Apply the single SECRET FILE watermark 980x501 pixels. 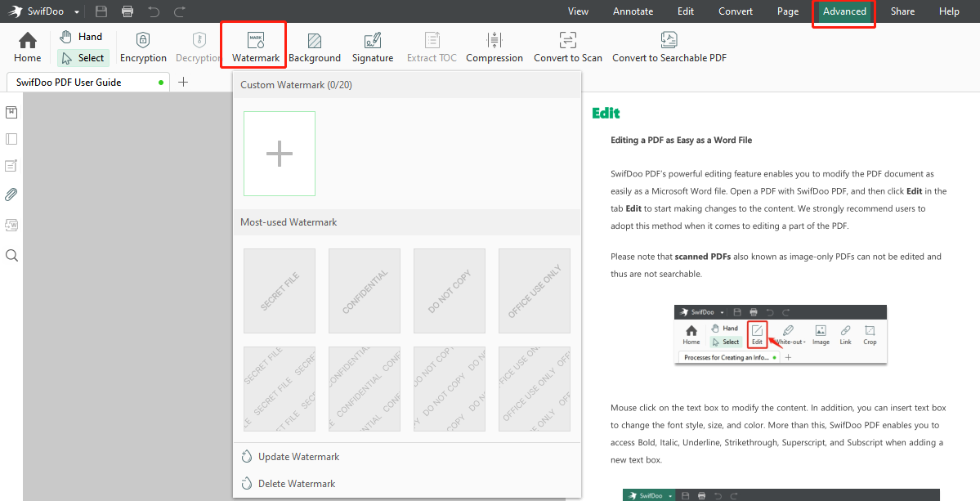click(280, 291)
